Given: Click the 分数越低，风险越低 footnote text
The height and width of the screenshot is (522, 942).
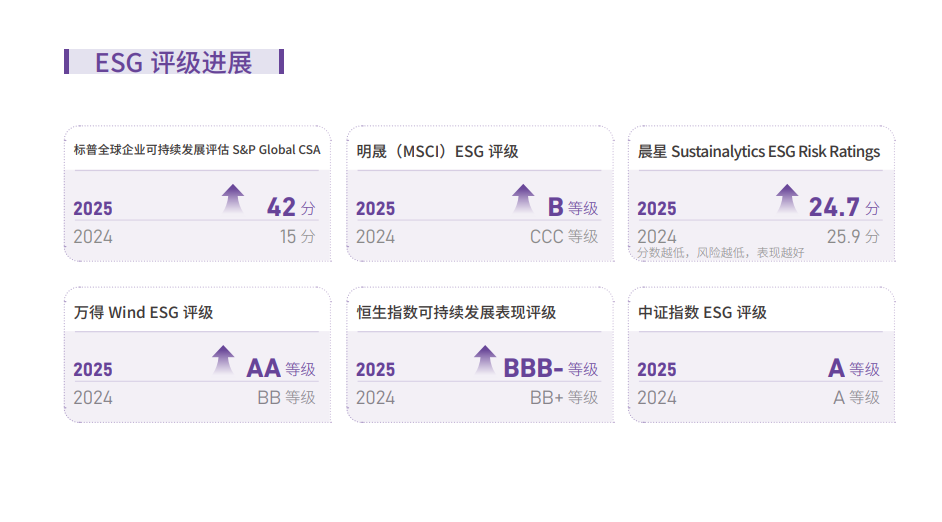Looking at the screenshot, I should [720, 253].
